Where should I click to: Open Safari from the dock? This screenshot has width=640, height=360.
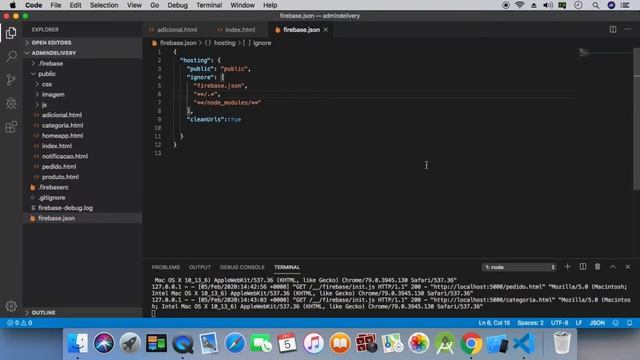click(x=235, y=343)
